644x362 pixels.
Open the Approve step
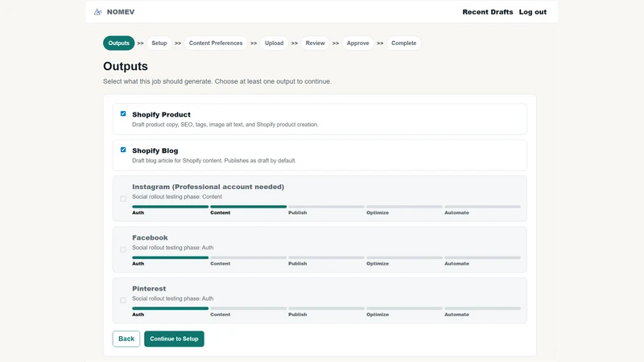357,43
